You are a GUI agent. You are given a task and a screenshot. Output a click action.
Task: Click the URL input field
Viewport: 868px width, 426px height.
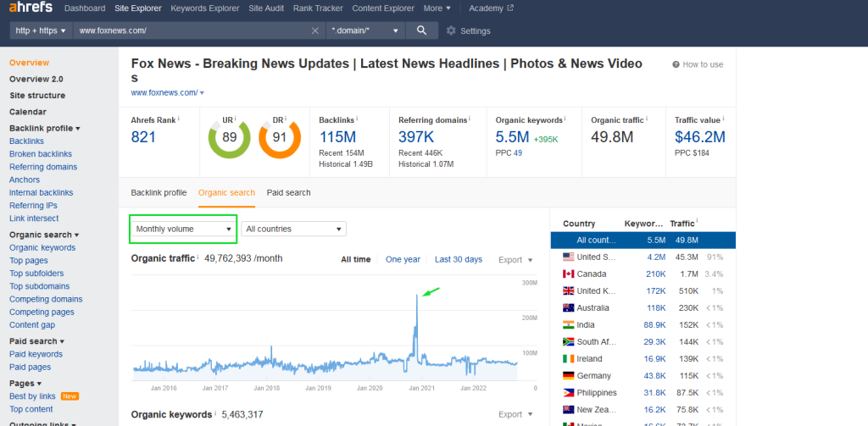point(191,31)
